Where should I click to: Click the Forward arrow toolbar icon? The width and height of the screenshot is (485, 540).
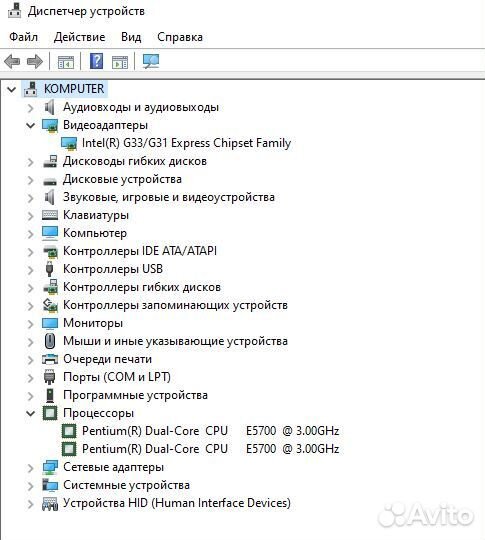pos(35,62)
